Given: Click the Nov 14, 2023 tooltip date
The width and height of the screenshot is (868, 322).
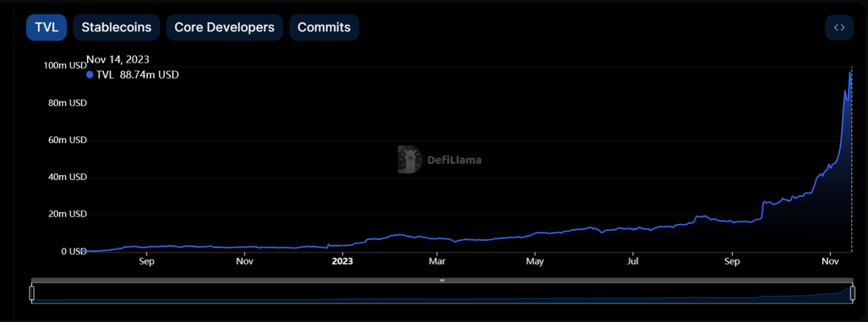Looking at the screenshot, I should tap(118, 59).
